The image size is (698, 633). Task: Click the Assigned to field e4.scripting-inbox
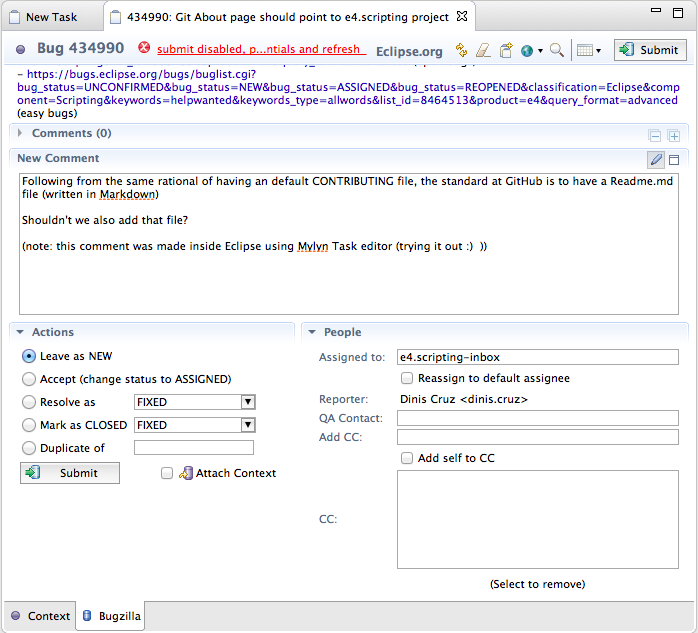click(538, 357)
